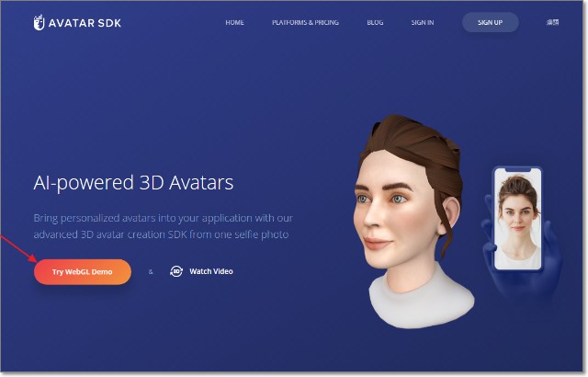Open the PLATFORMS & PRICING page

(x=305, y=22)
